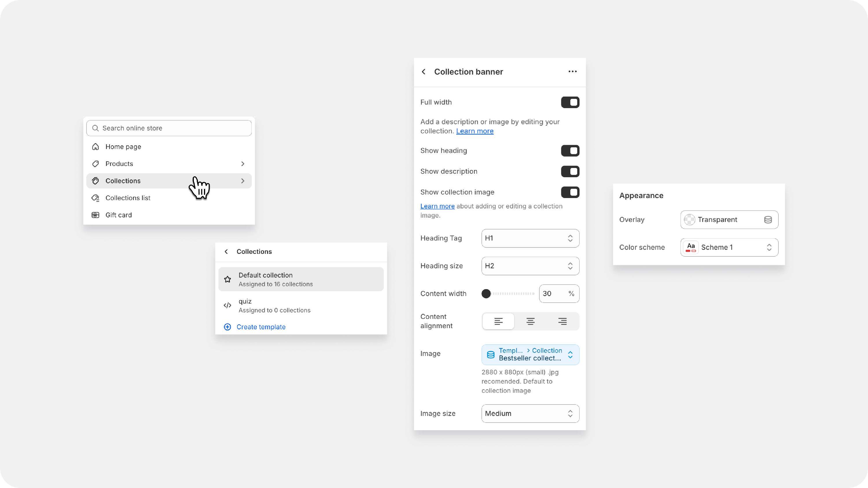The image size is (868, 488).
Task: Open the Image size dropdown
Action: pos(530,414)
